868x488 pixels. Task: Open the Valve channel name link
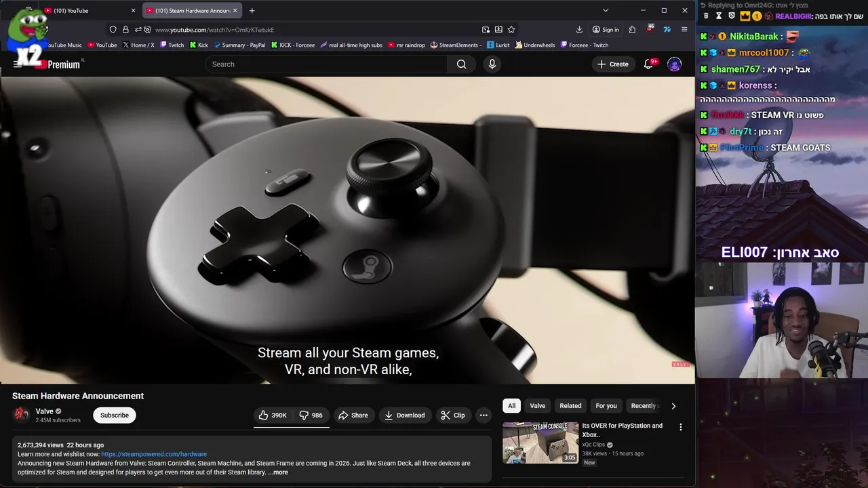(x=45, y=411)
